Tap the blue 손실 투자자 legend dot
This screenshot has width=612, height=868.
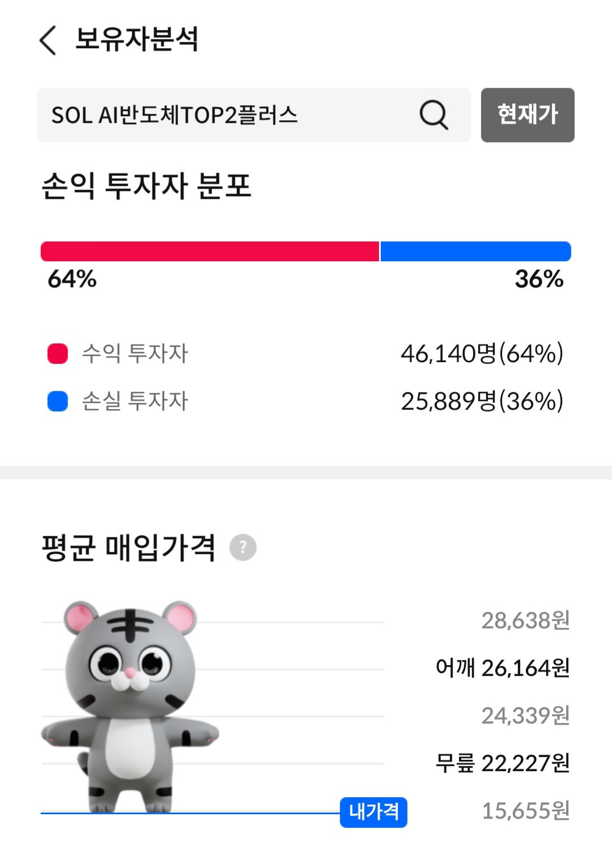pos(57,401)
